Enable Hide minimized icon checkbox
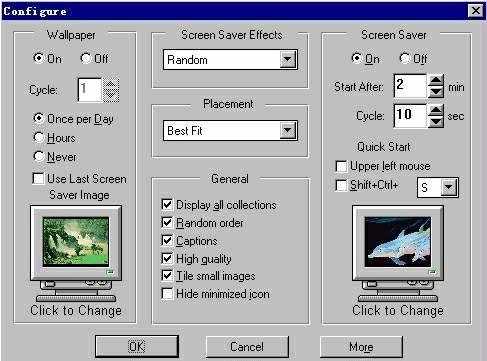487x361 pixels. point(167,293)
